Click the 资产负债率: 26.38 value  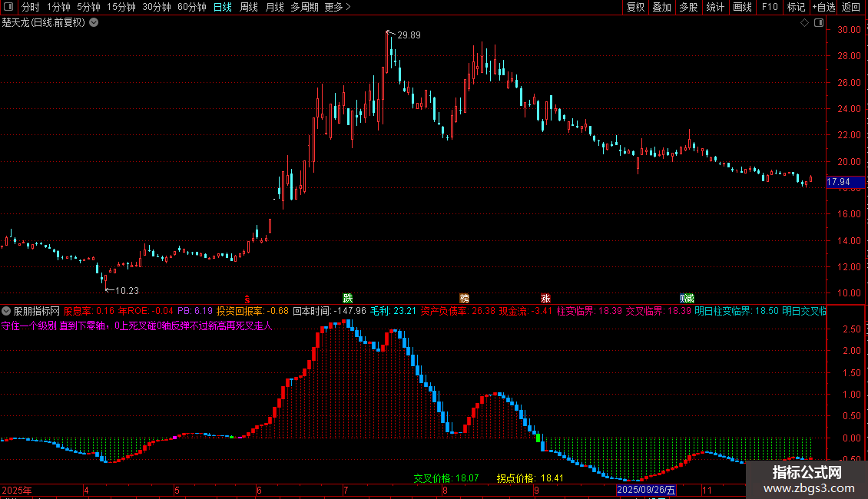pos(458,312)
